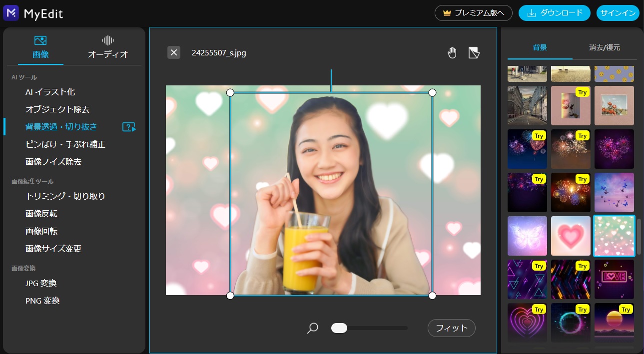Screen dimensions: 644x354
Task: Open tutorial video icon beside 背景透過・切り抜き
Action: click(x=129, y=127)
